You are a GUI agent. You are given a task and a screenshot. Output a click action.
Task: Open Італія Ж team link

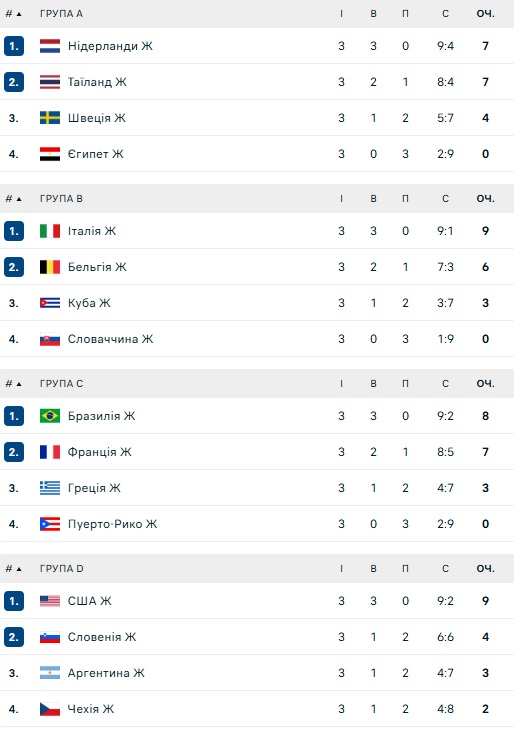pos(92,231)
